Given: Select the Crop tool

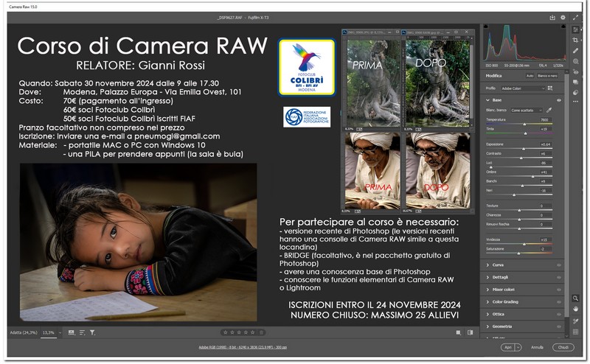Looking at the screenshot, I should [575, 41].
